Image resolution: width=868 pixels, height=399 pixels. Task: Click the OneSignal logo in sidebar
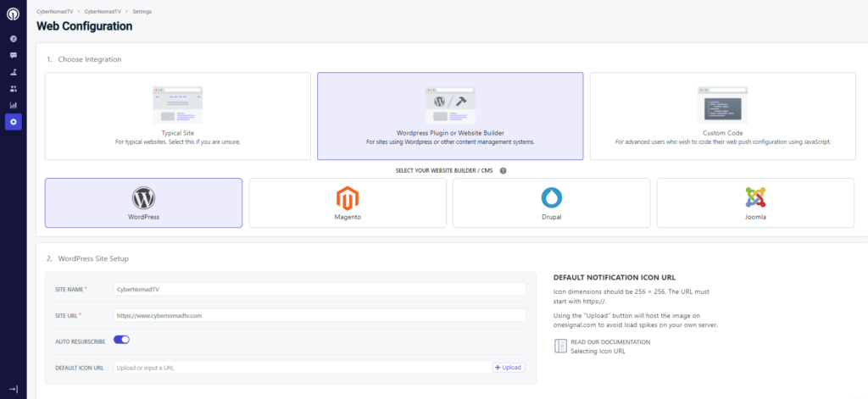tap(13, 14)
